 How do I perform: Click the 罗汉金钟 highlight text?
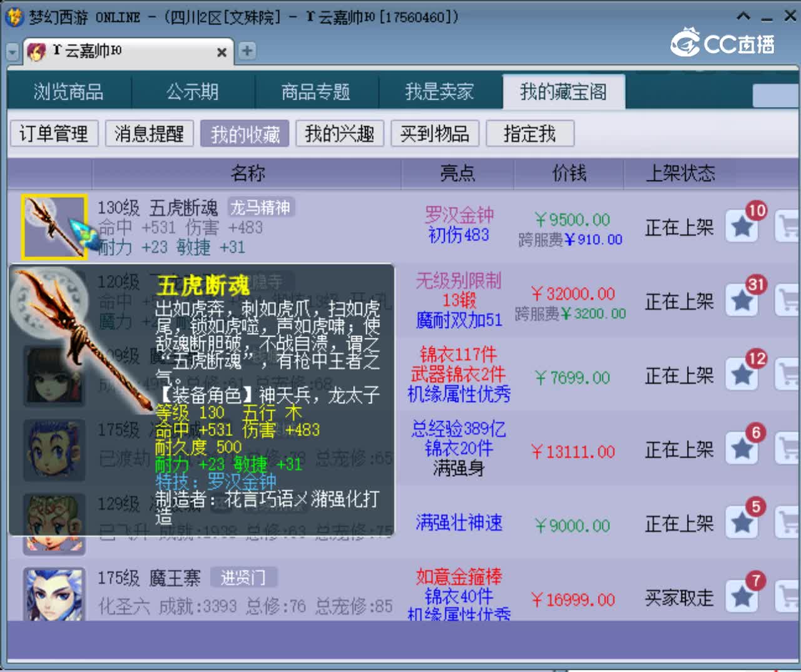tap(459, 215)
